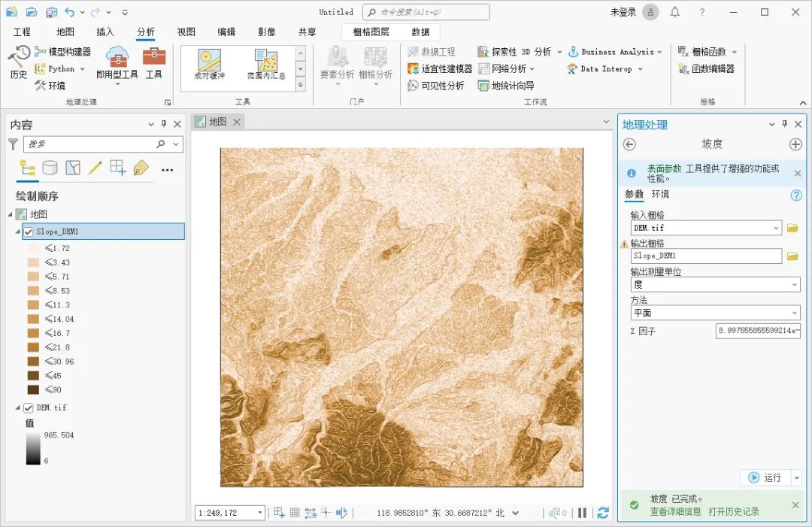Switch to list by drawing order
812x527 pixels.
27,168
